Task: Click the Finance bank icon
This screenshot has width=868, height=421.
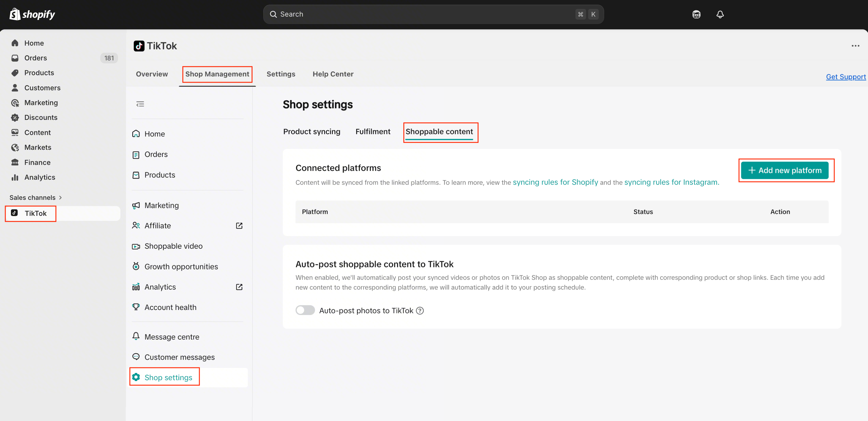Action: click(x=15, y=162)
